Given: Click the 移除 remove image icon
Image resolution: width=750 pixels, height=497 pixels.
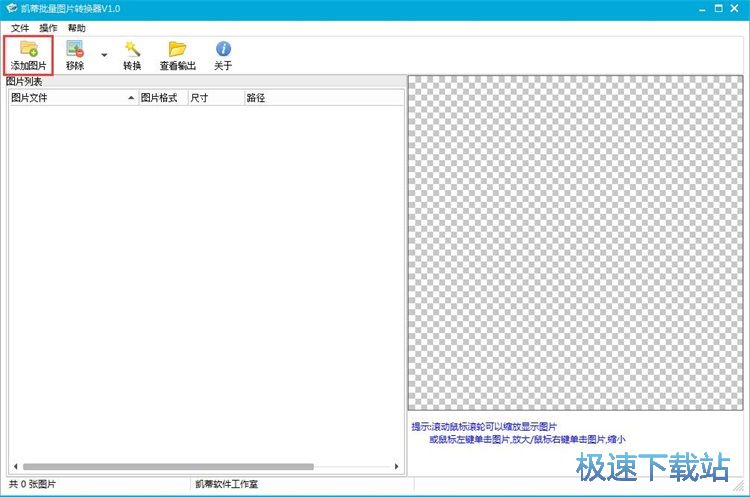Looking at the screenshot, I should [75, 55].
